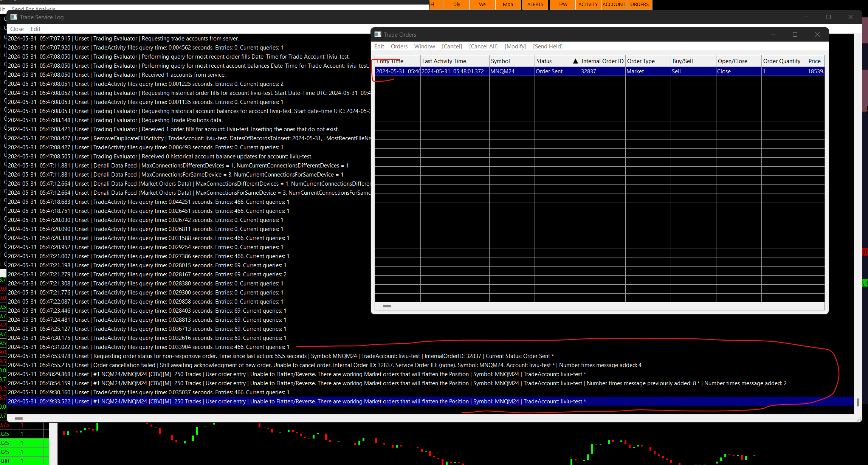Open the Edit menu in Trade Service Log
This screenshot has width=868, height=465.
(x=36, y=29)
